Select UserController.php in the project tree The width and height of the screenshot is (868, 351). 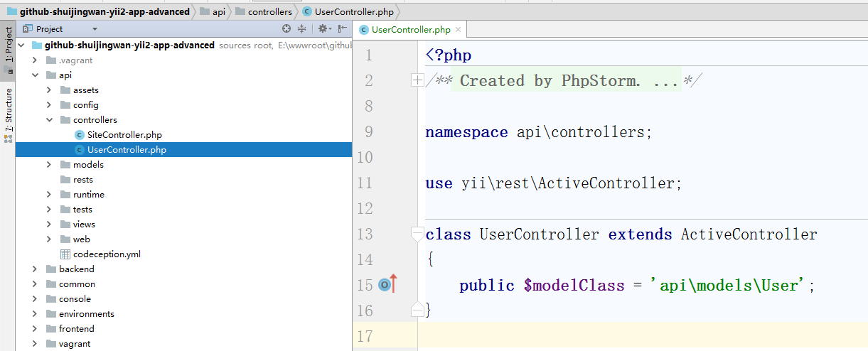[x=127, y=150]
